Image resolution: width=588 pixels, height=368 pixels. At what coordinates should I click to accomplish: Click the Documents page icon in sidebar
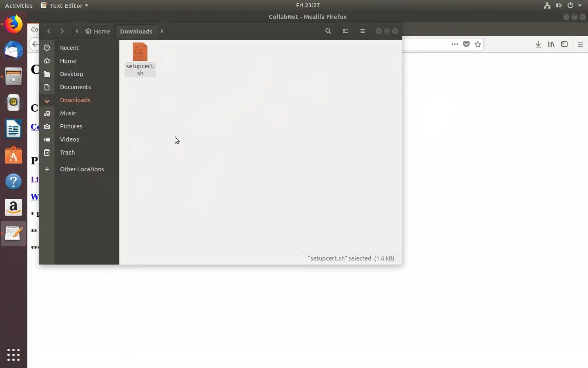47,87
